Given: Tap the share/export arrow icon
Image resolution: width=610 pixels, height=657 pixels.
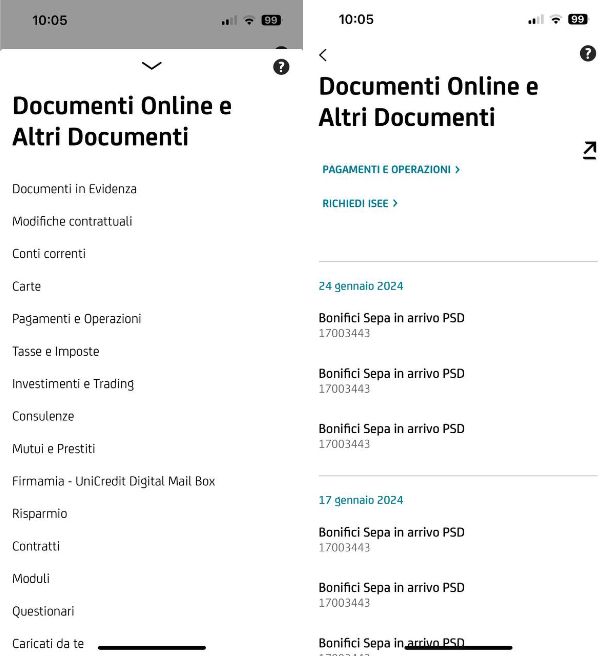Looking at the screenshot, I should click(589, 151).
